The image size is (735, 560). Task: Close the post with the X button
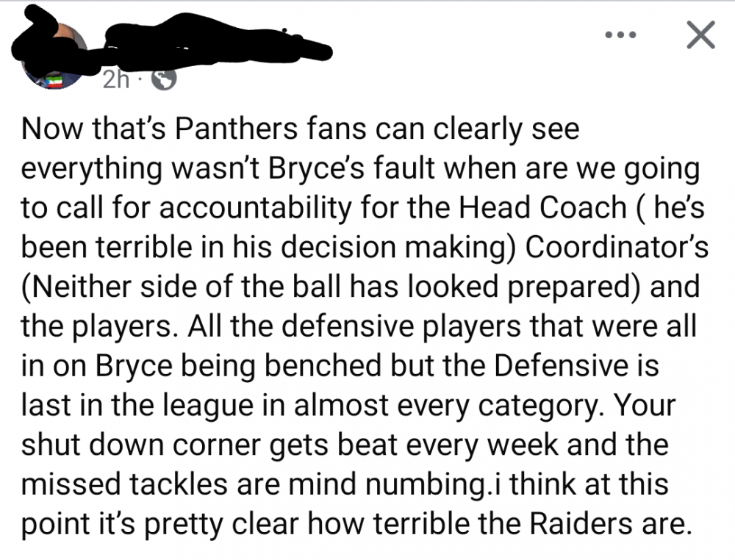pyautogui.click(x=700, y=35)
